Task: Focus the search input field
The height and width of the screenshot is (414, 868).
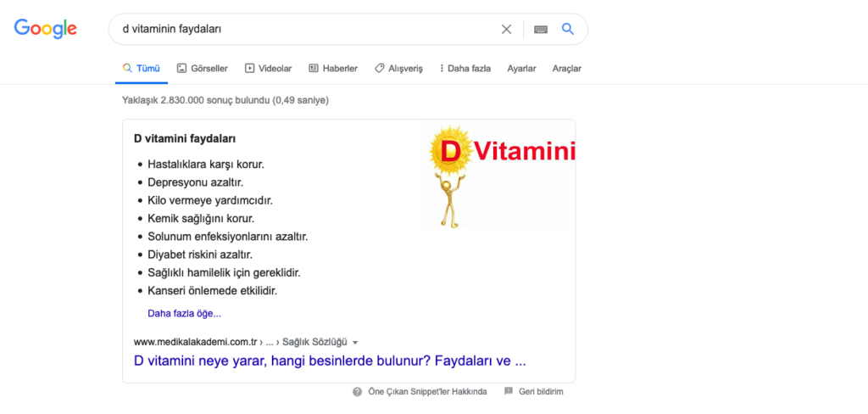Action: [x=305, y=29]
